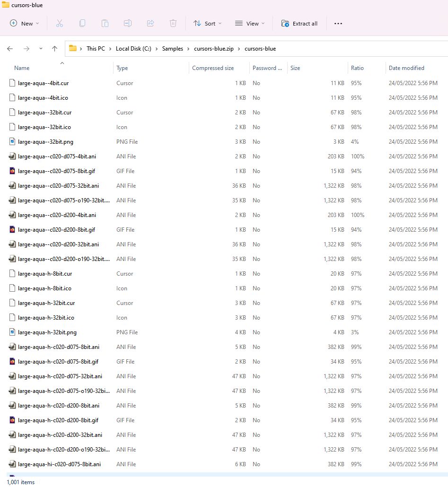Select the large-aqua-h-c020-d200-8bit.gif file icon
448x487 pixels.
coord(12,420)
